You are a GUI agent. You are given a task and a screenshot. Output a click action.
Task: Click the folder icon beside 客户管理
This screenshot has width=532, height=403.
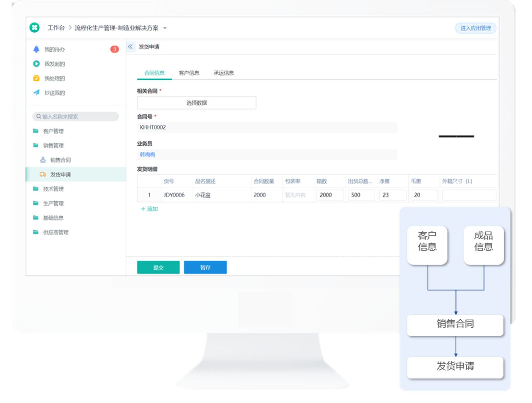(x=35, y=130)
